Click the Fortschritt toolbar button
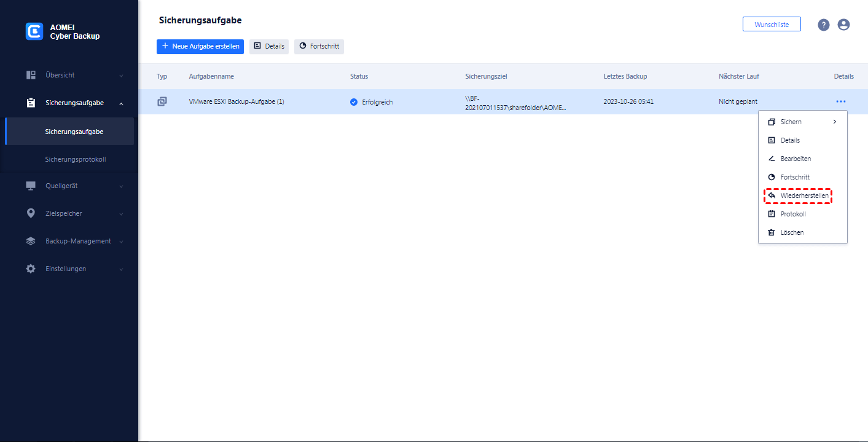Viewport: 868px width, 442px height. [x=319, y=46]
